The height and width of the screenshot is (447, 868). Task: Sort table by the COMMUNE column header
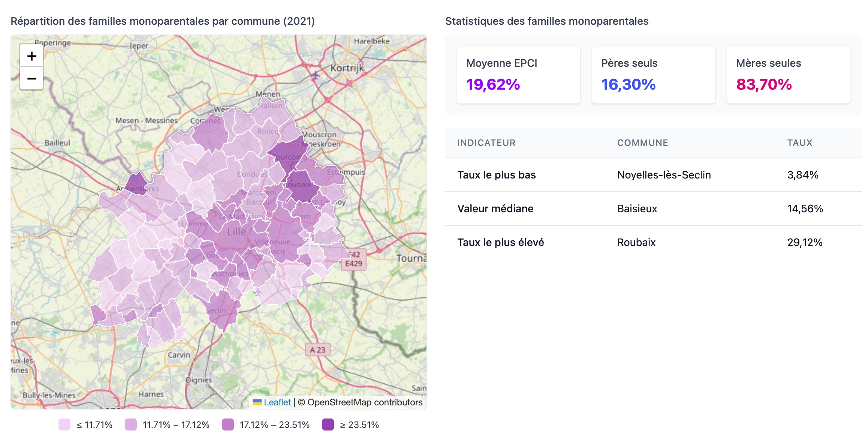pos(642,142)
